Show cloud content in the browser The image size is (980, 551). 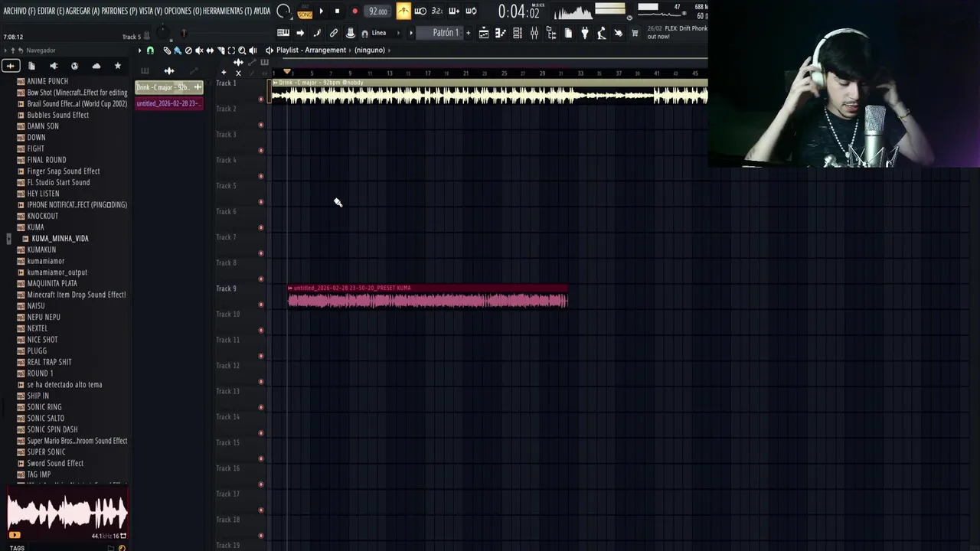tap(96, 66)
